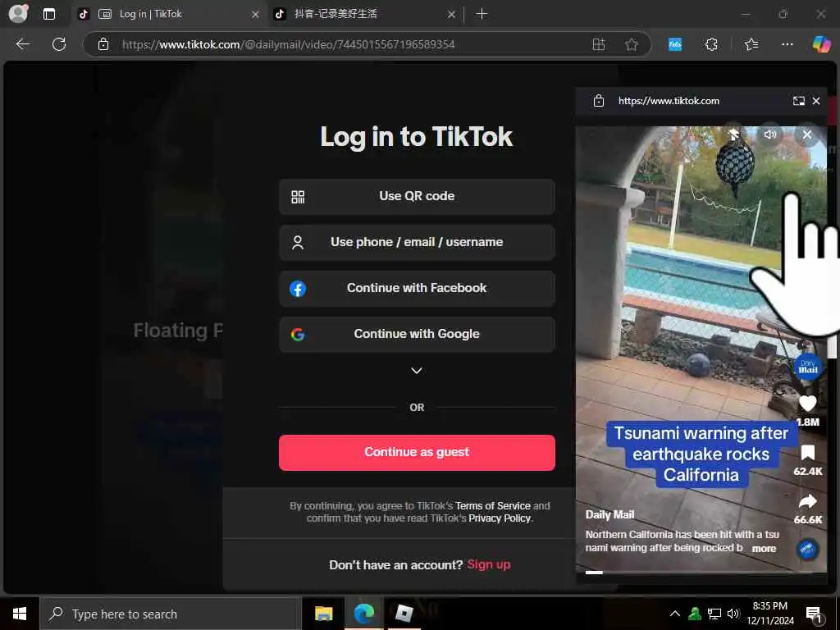Click media indicator icon on TikTok tab
Viewport: 840px width, 630px height.
click(105, 14)
